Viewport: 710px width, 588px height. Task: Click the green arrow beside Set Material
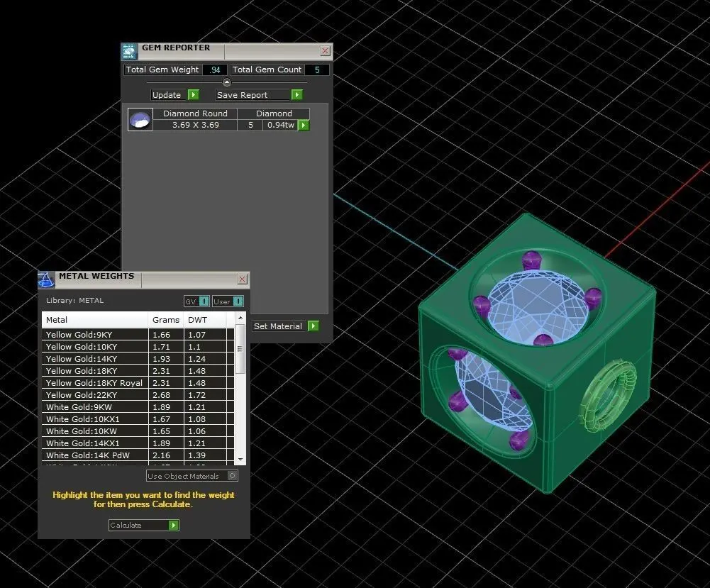314,326
